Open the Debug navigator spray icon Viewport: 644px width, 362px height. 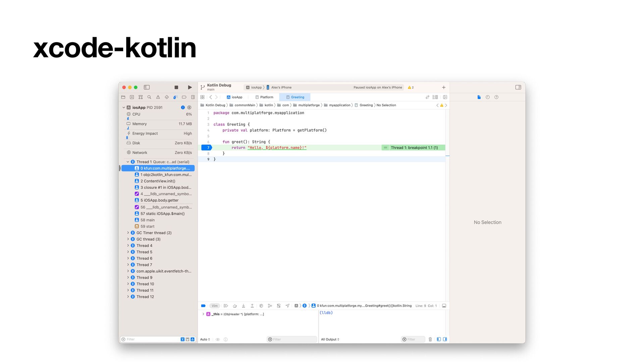click(175, 97)
